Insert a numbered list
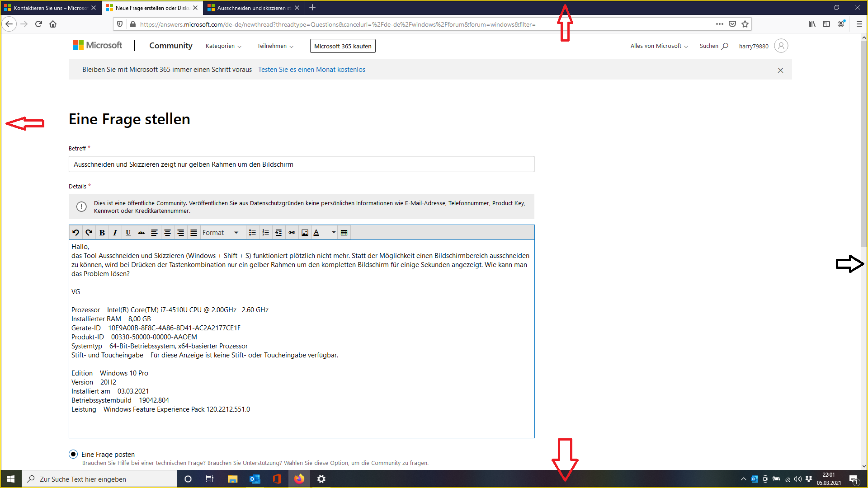This screenshot has width=868, height=488. coord(265,233)
